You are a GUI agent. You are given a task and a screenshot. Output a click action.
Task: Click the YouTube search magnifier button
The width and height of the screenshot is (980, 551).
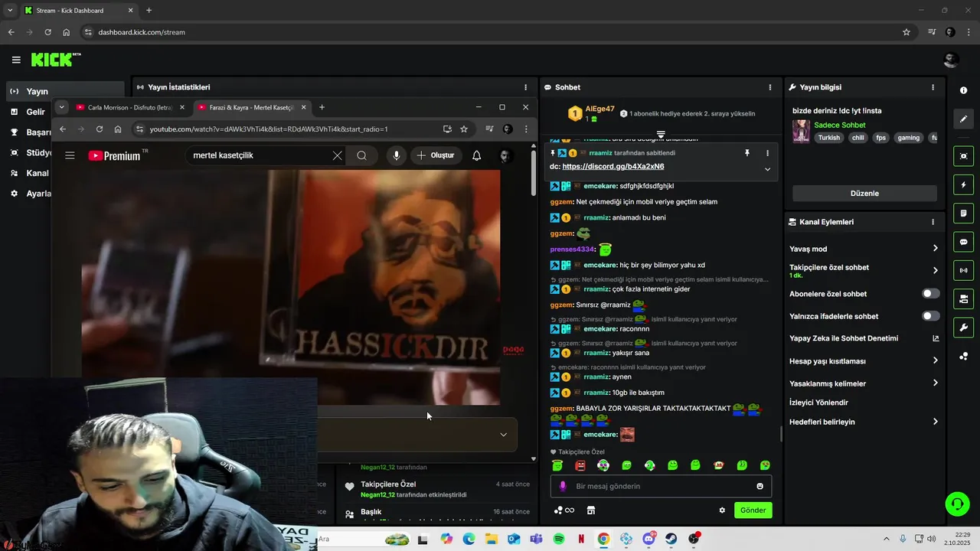[361, 155]
